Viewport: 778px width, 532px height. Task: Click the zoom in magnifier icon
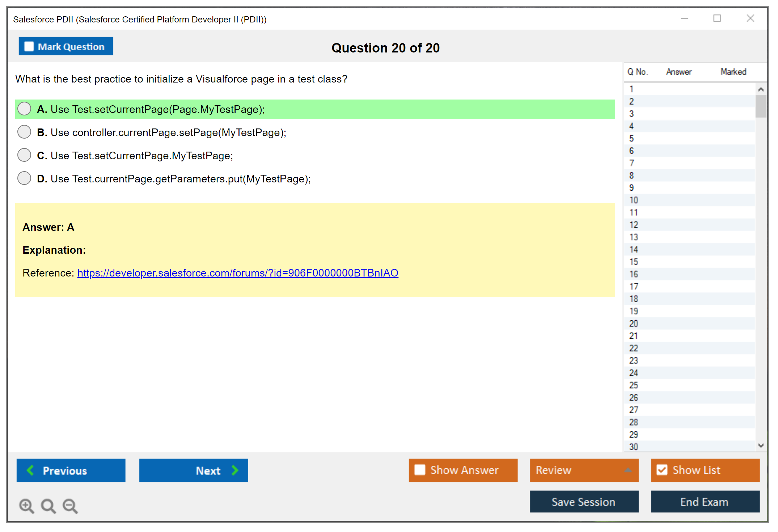click(x=26, y=506)
